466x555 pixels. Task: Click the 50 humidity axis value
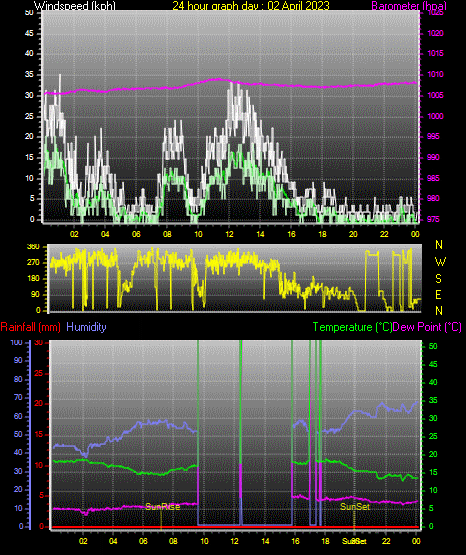[x=18, y=434]
